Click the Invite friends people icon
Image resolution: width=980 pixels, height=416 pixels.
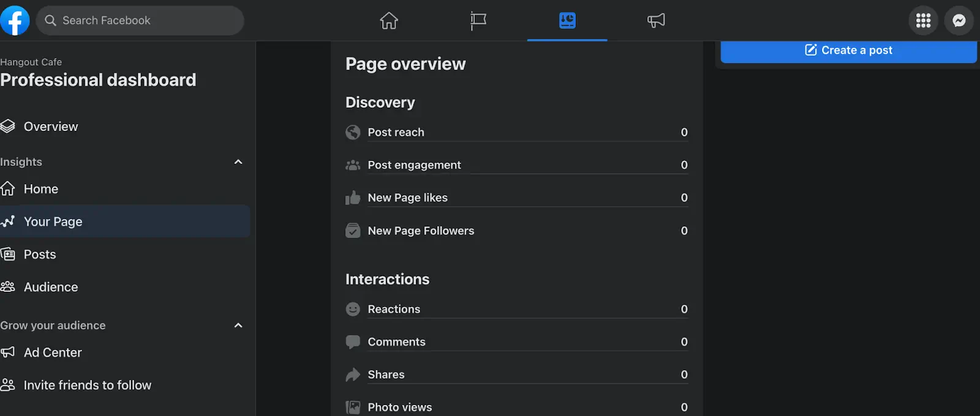(7, 385)
